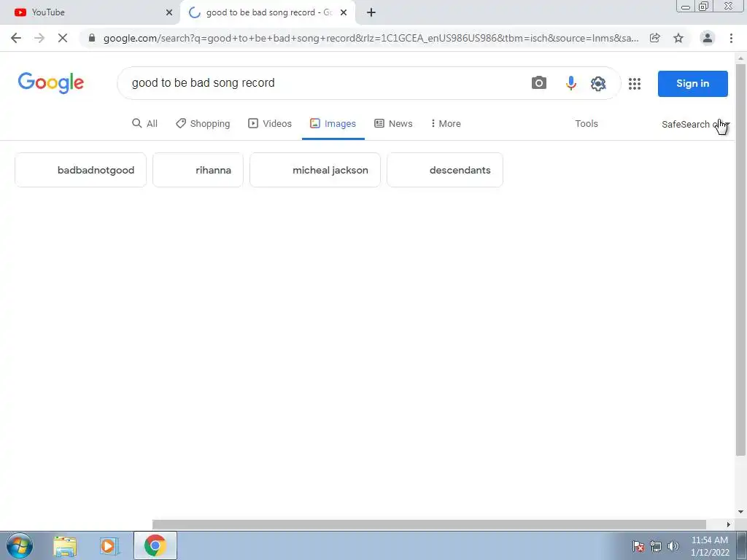Filter by descendants chip
747x560 pixels.
point(445,170)
